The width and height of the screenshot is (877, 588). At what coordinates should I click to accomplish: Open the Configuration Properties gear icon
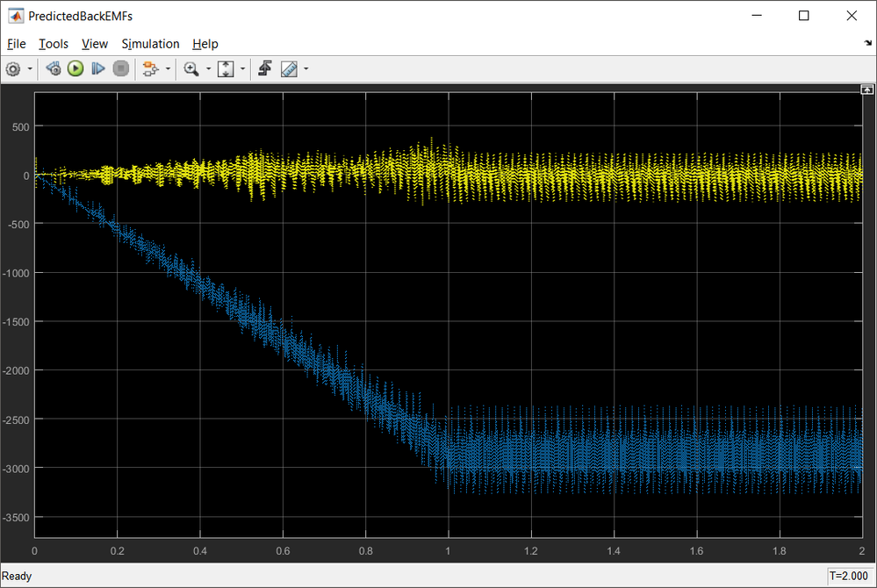point(13,68)
